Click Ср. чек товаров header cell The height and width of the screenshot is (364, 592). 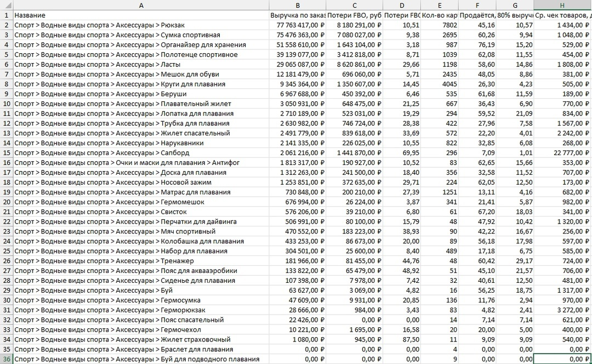coord(562,15)
